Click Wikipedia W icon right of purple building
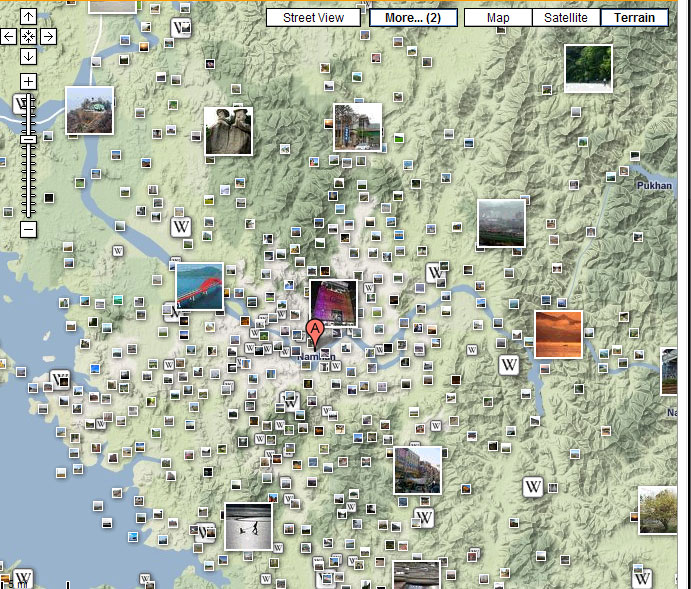This screenshot has width=691, height=589. click(369, 288)
